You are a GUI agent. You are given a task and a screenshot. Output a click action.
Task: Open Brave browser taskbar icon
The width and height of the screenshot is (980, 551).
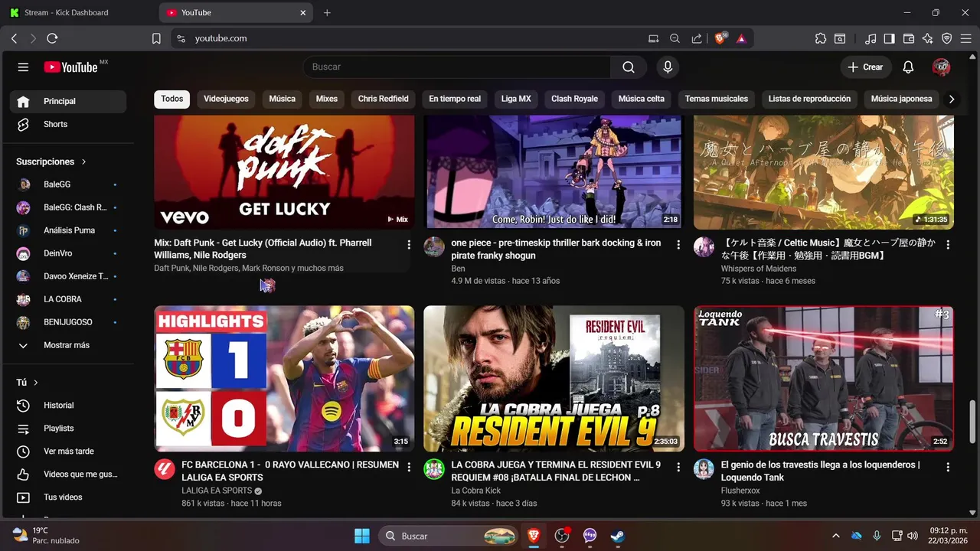tap(533, 536)
